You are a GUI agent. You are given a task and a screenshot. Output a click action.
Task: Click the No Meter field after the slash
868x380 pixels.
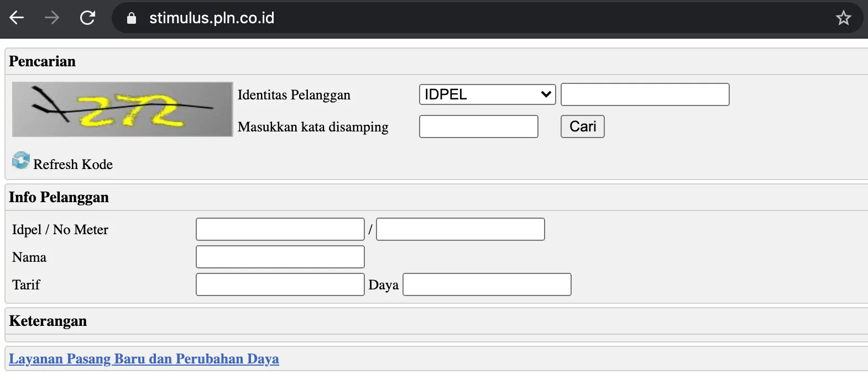pyautogui.click(x=460, y=229)
